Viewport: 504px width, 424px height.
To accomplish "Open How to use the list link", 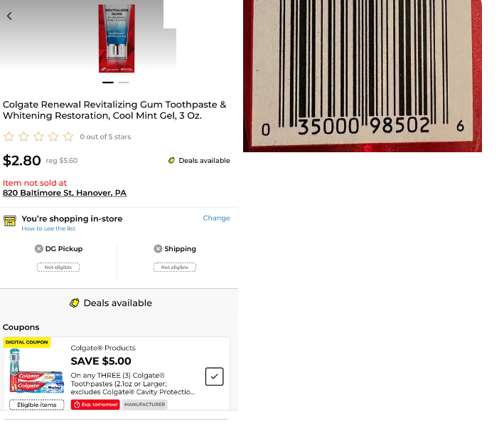I will (48, 228).
